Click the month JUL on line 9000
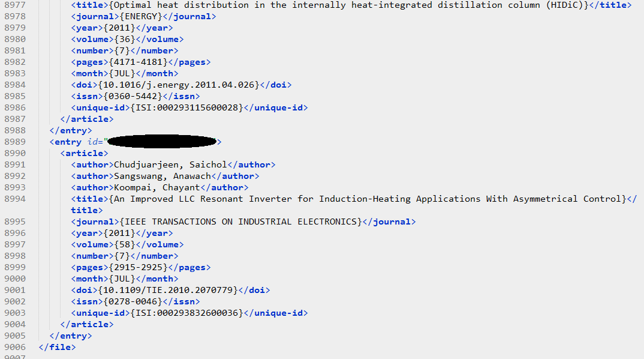The image size is (644, 359). pos(122,279)
